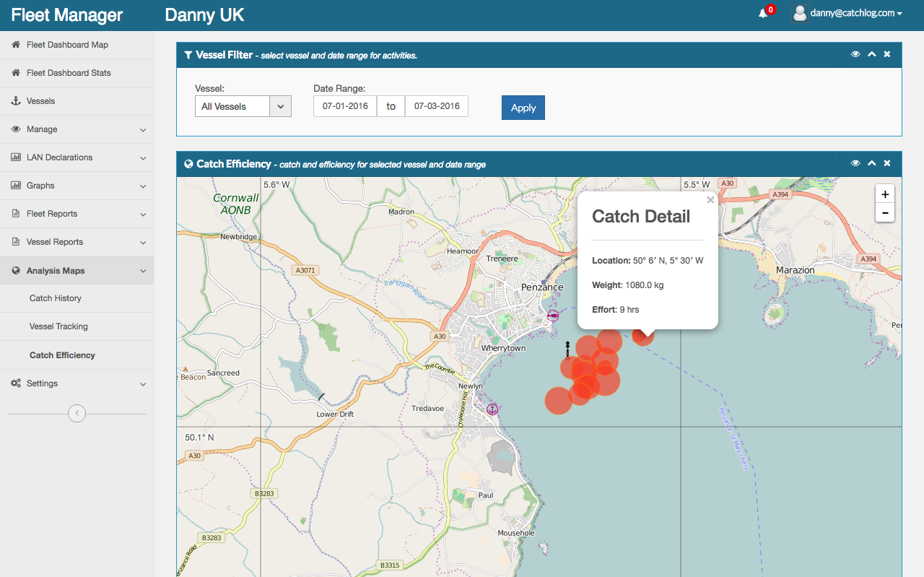924x577 pixels.
Task: Open Vessel Tracking submenu item
Action: coord(77,326)
